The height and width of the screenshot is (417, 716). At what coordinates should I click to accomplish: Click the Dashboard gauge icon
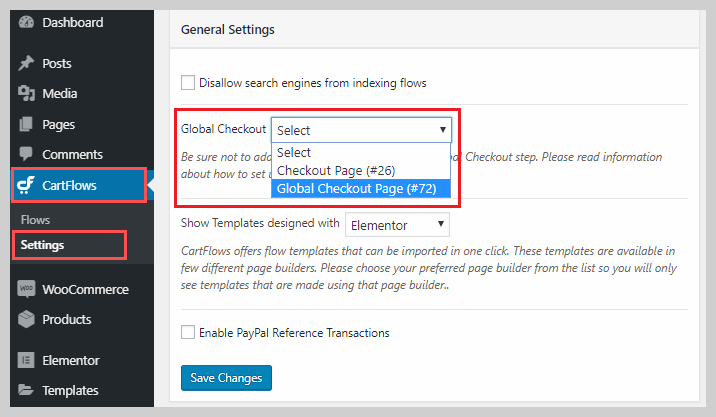[26, 22]
